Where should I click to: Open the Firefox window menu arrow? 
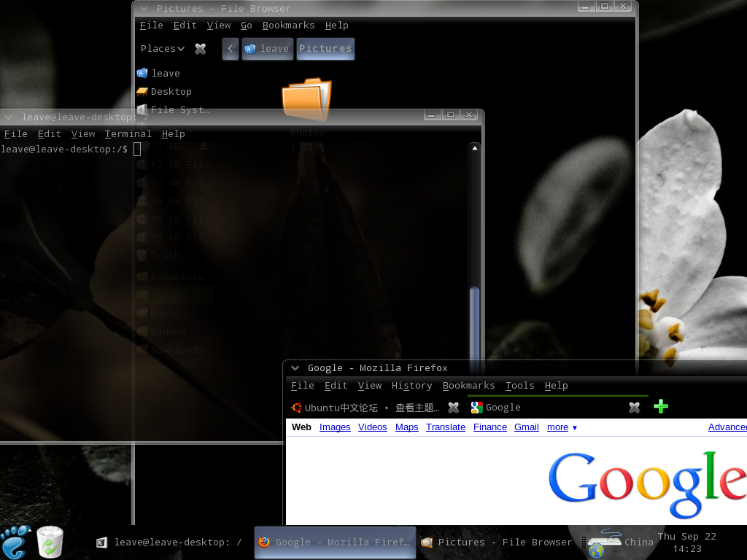click(295, 367)
